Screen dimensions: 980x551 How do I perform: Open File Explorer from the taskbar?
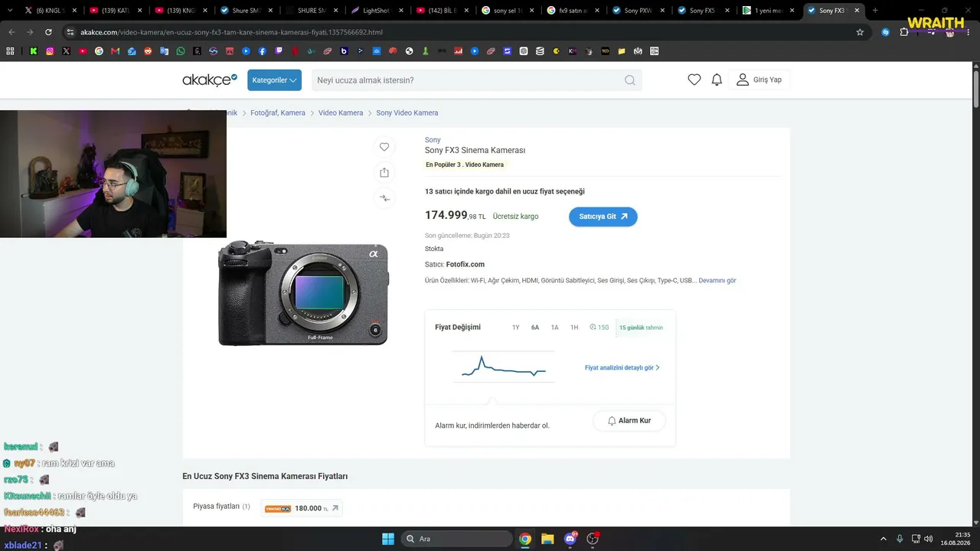(547, 539)
